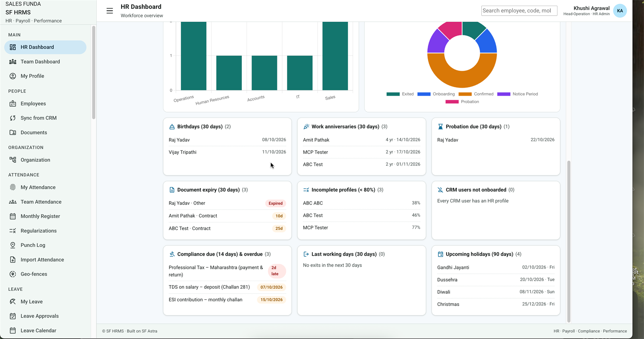This screenshot has height=339, width=644.
Task: Click the Compliance due gavel icon
Action: click(x=172, y=254)
